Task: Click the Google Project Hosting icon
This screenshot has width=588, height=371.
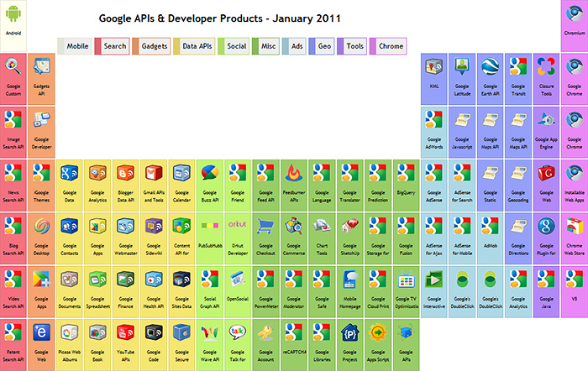Action: (349, 332)
